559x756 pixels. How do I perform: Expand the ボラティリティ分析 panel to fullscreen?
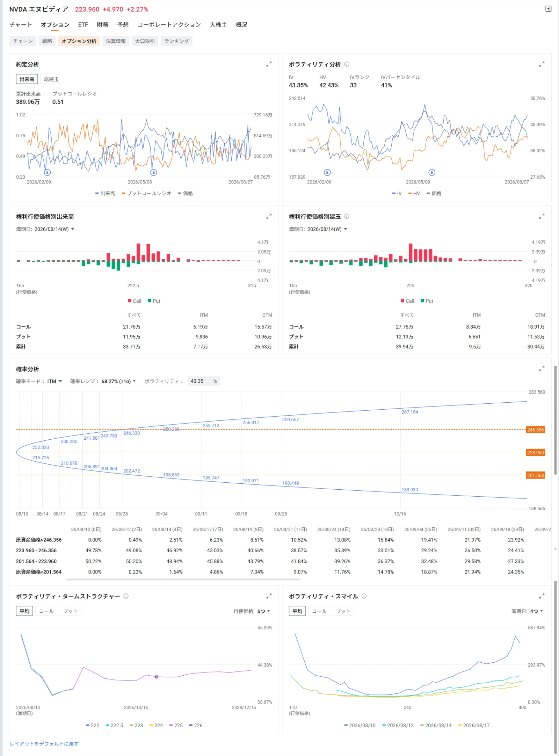542,64
